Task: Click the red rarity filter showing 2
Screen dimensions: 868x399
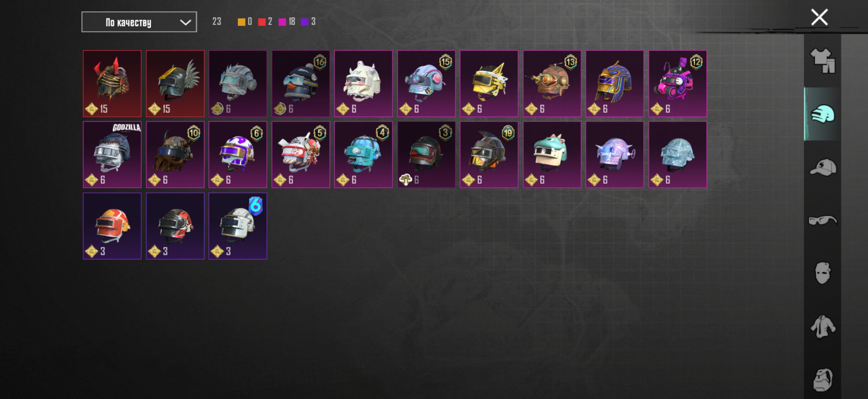Action: click(x=265, y=22)
